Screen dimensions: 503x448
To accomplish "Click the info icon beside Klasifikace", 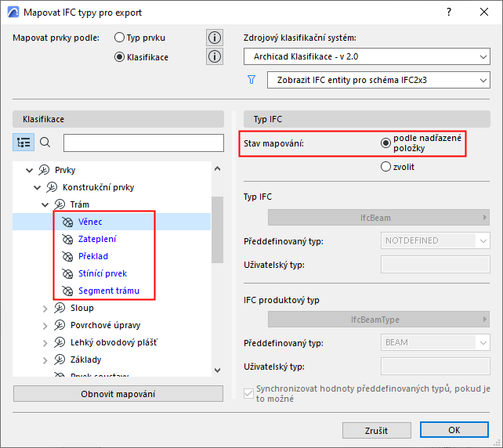I will (215, 56).
